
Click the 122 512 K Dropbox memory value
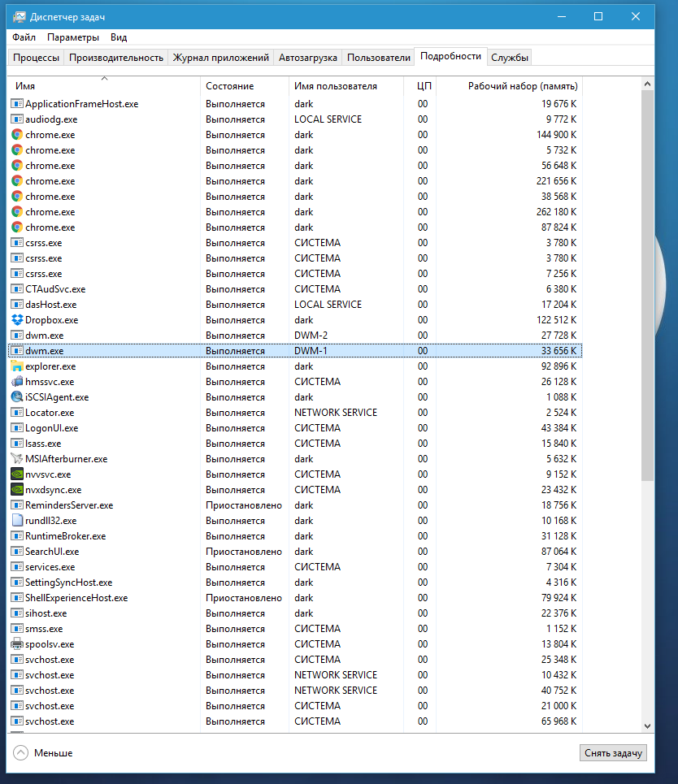pos(556,320)
